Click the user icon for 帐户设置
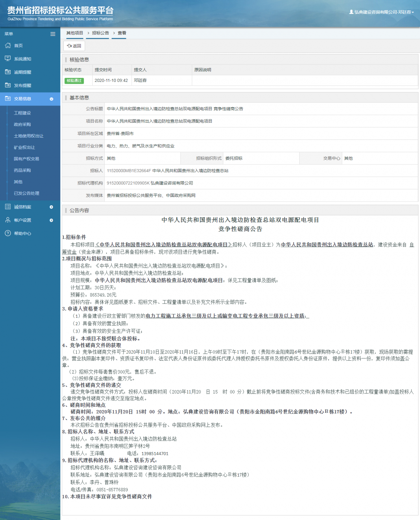Screen dimensions: 420x520 pyautogui.click(x=8, y=220)
